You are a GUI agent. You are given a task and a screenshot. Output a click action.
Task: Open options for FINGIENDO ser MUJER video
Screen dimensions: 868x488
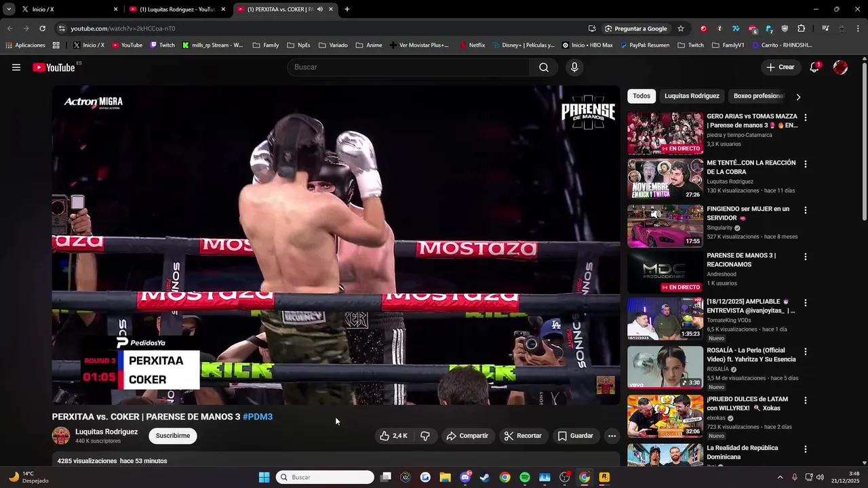click(806, 210)
